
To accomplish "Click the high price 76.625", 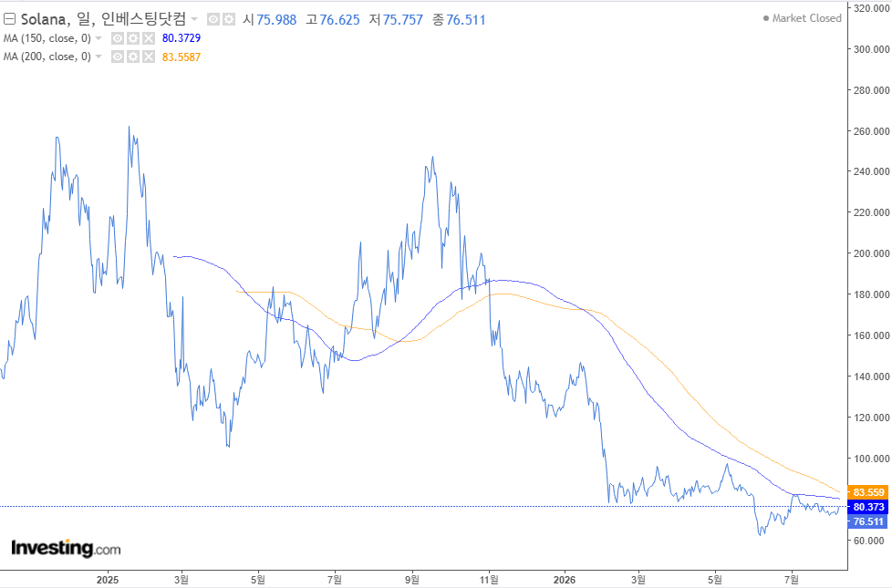I will (339, 20).
